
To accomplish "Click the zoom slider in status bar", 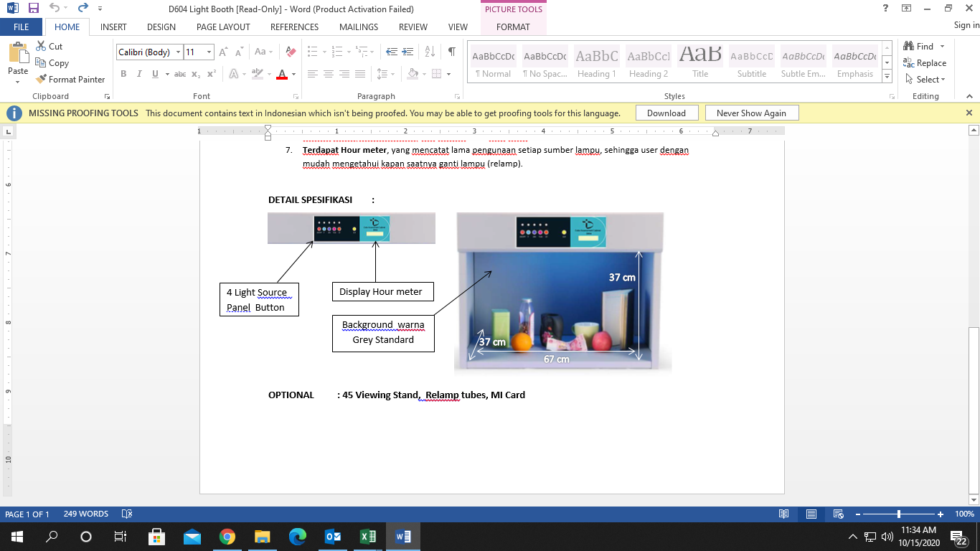I will click(x=899, y=514).
